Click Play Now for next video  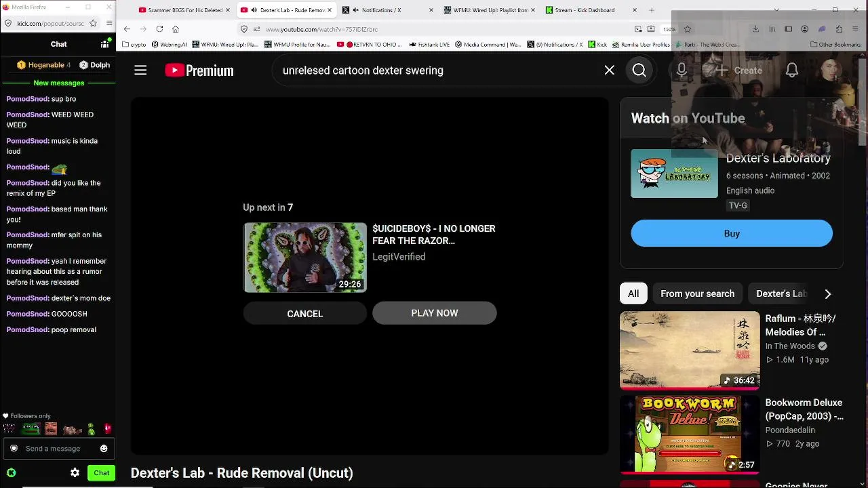[435, 313]
